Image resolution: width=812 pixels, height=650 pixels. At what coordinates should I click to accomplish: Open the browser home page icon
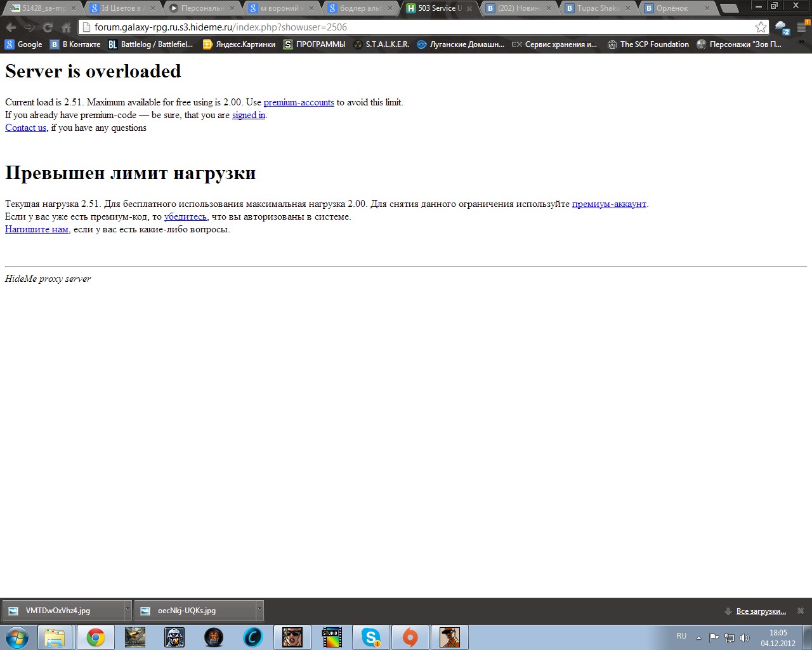[66, 27]
